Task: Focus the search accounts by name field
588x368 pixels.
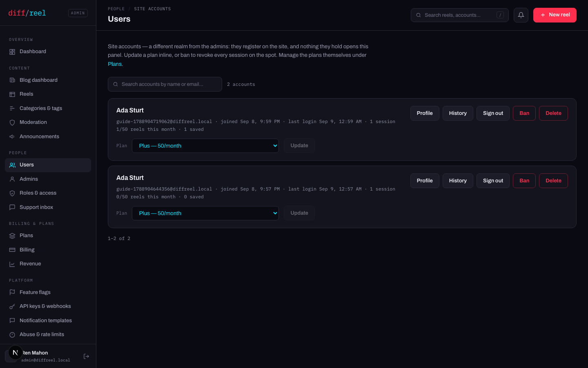Action: (165, 84)
